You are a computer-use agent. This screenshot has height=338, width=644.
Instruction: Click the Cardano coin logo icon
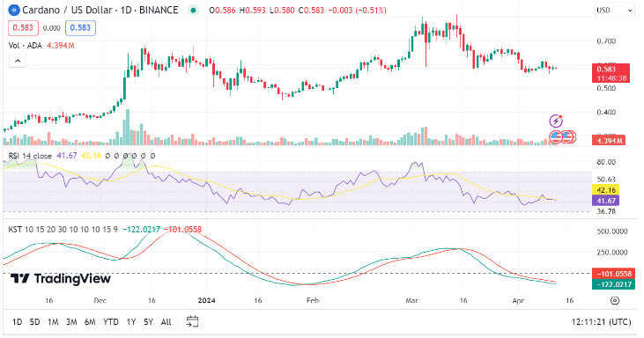click(x=14, y=10)
